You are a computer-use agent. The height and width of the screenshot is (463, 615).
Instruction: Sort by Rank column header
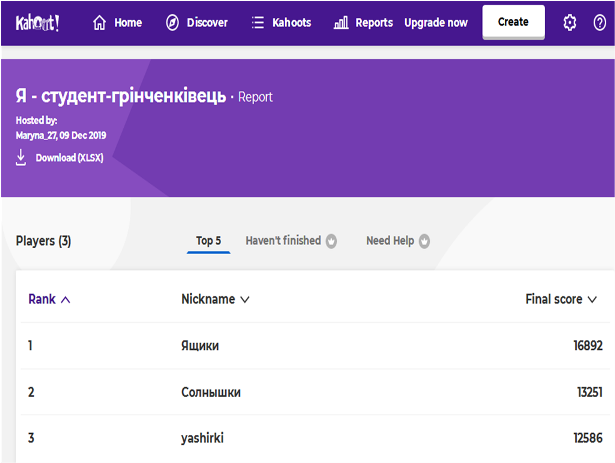[x=49, y=299]
